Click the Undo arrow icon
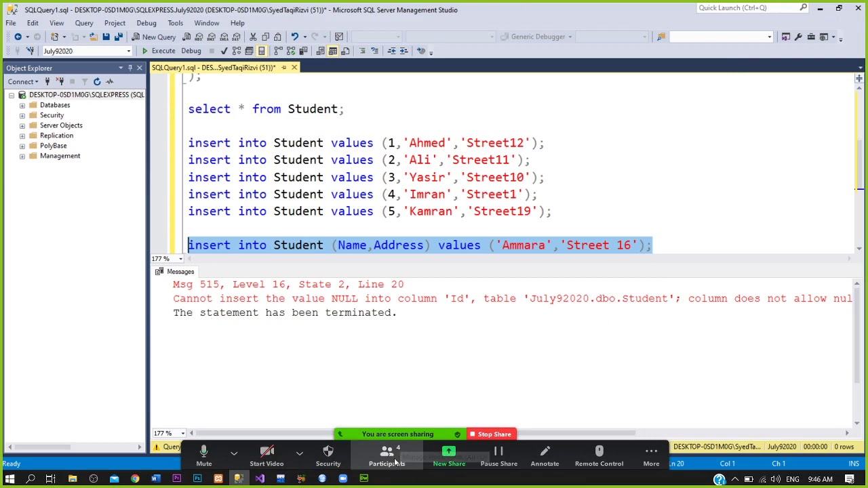 click(294, 37)
